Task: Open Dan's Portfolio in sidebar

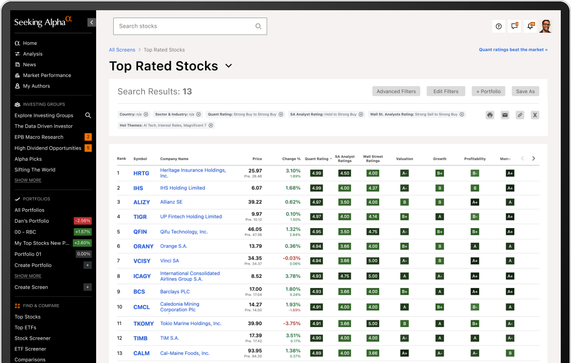Action: tap(32, 221)
